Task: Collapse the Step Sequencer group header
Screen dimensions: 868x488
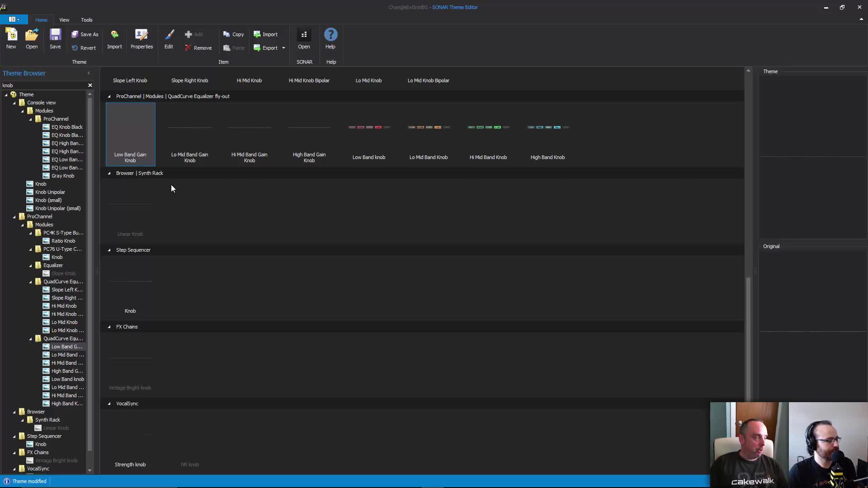Action: (x=109, y=250)
